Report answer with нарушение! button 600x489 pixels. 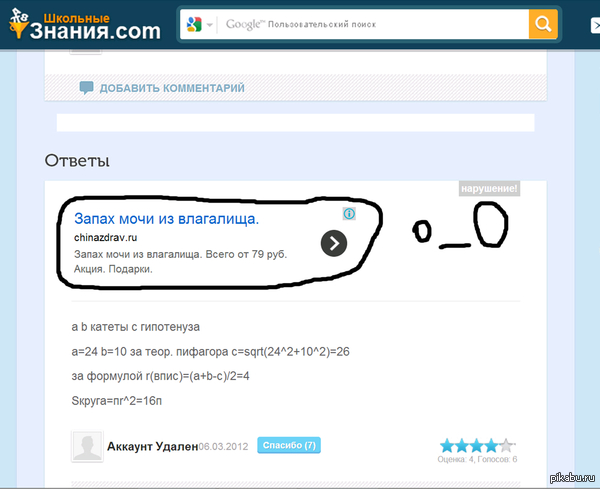489,188
